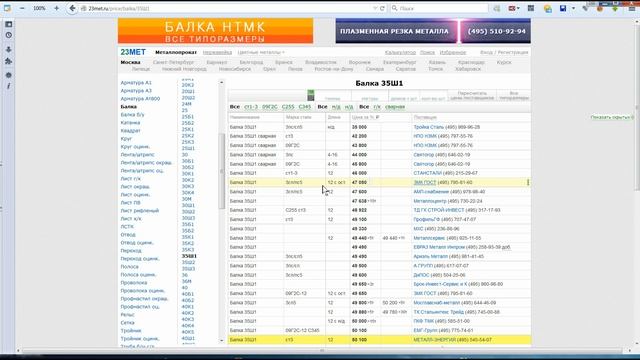The height and width of the screenshot is (360, 640).
Task: Open Балка б/у category
Action: 132,115
